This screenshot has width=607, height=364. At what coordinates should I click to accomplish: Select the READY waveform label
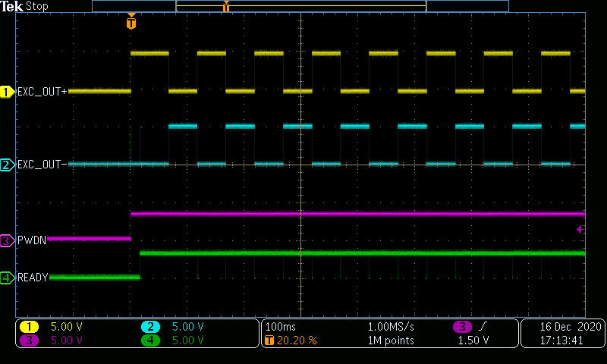pos(33,278)
